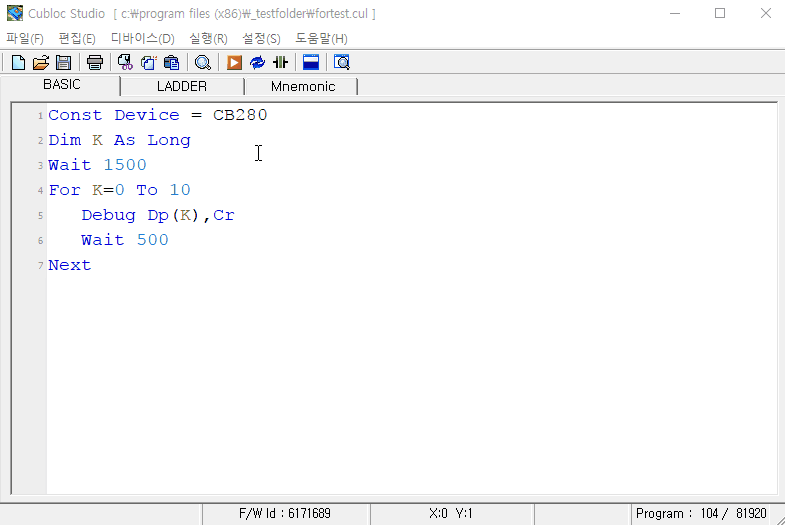This screenshot has width=785, height=525.
Task: Open the 도움말(H) menu
Action: pos(321,38)
